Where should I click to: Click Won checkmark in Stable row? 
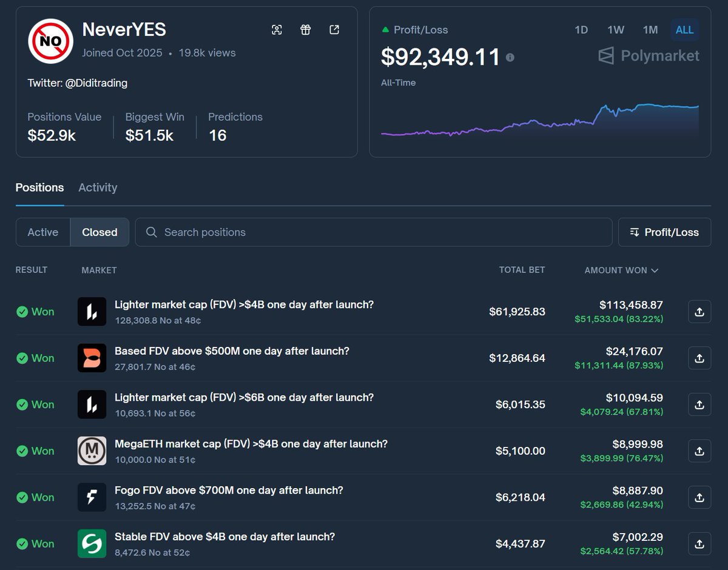pos(22,544)
